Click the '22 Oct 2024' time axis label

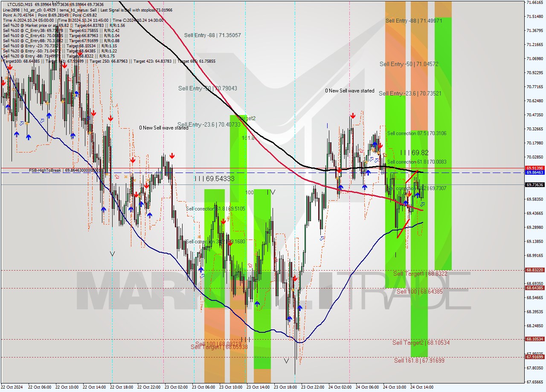point(12,387)
